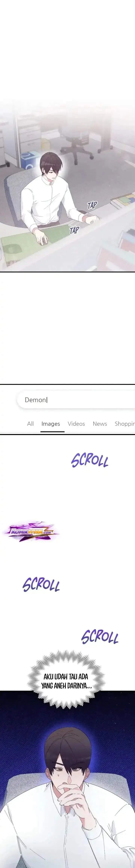135x868 pixels.
Task: Open the News results tab
Action: coord(100,424)
